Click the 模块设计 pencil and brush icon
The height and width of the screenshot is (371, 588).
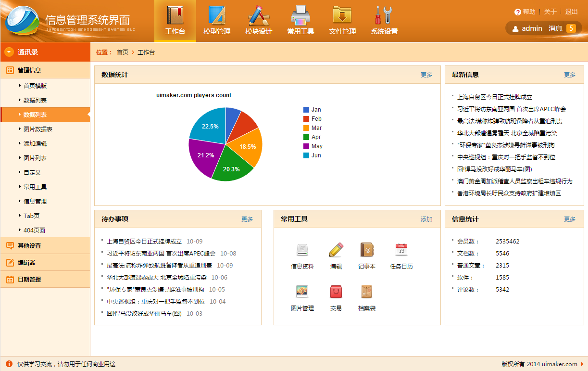(259, 15)
